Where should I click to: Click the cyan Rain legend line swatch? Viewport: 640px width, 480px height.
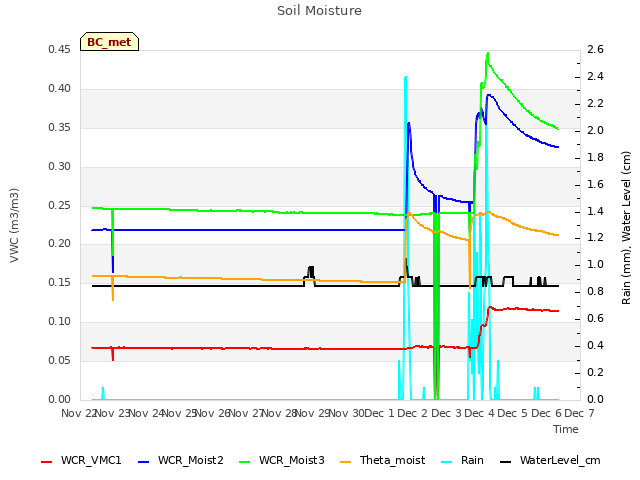click(x=447, y=462)
